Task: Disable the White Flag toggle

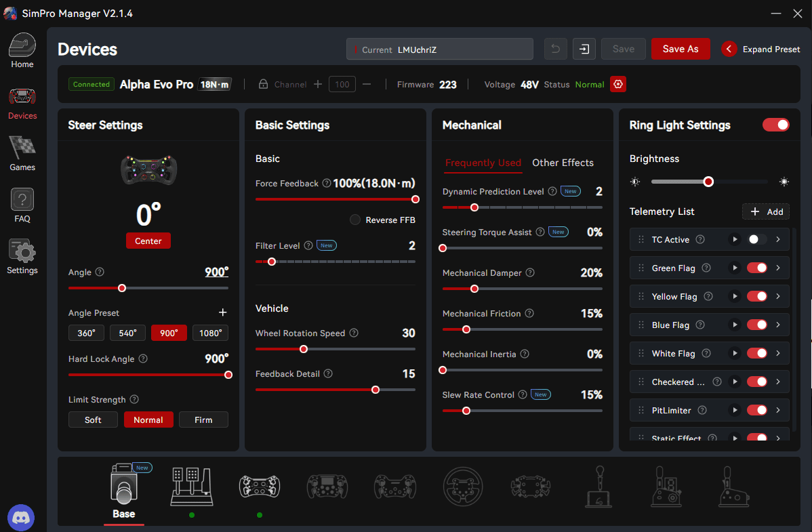Action: point(756,353)
